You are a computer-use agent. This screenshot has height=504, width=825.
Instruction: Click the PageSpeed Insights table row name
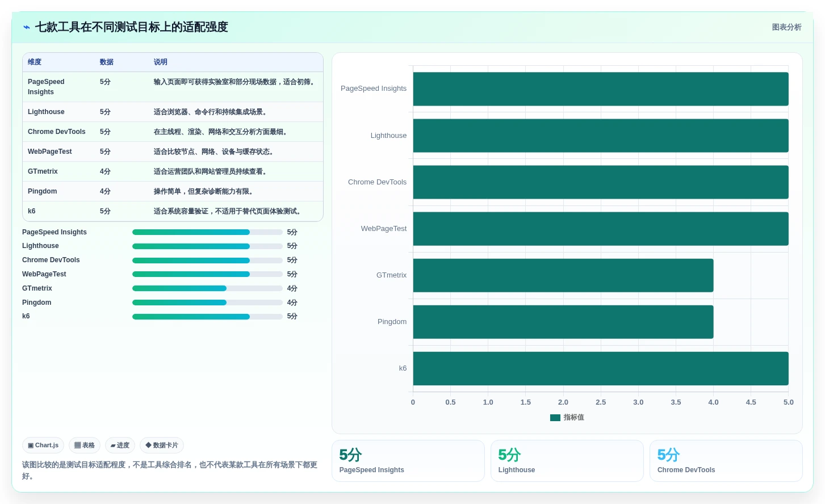tap(46, 87)
